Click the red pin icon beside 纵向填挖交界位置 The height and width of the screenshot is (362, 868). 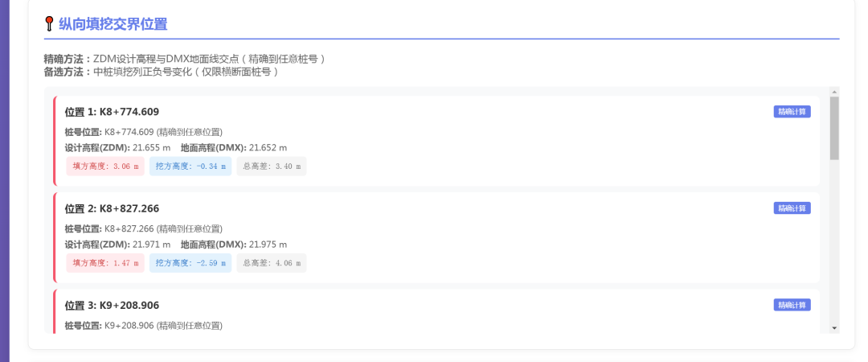click(49, 24)
